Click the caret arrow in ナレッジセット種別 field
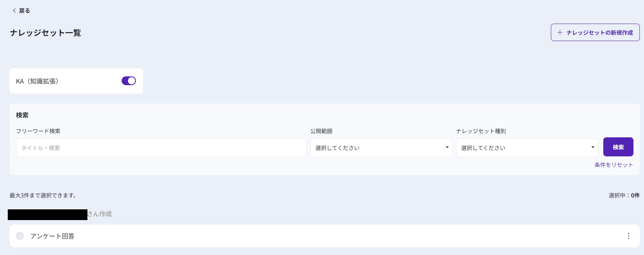The width and height of the screenshot is (644, 255). tap(593, 147)
